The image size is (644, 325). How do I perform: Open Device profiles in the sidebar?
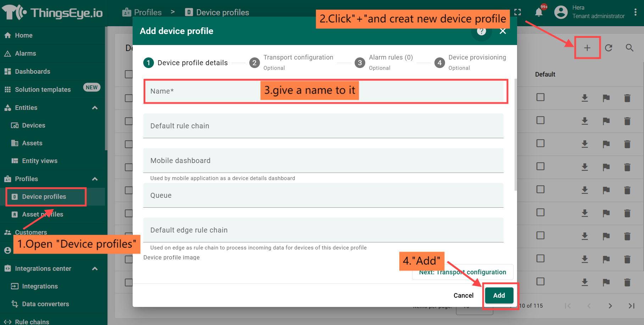pos(44,197)
